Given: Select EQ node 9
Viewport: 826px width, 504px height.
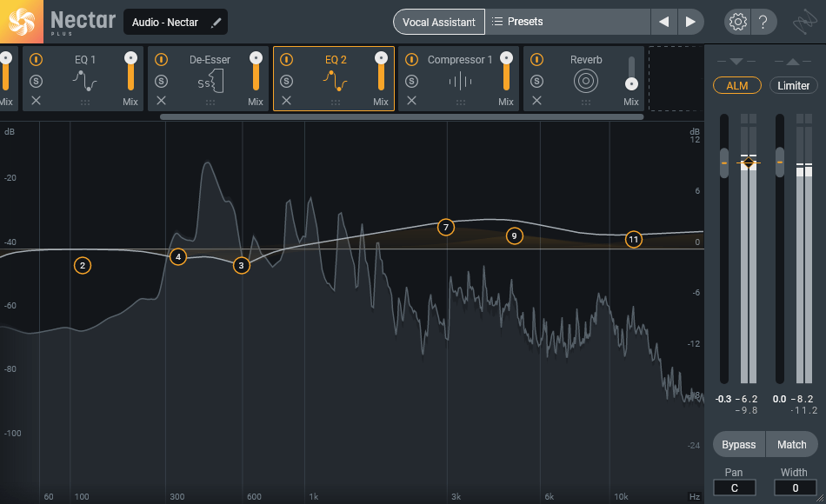Looking at the screenshot, I should click(x=514, y=236).
